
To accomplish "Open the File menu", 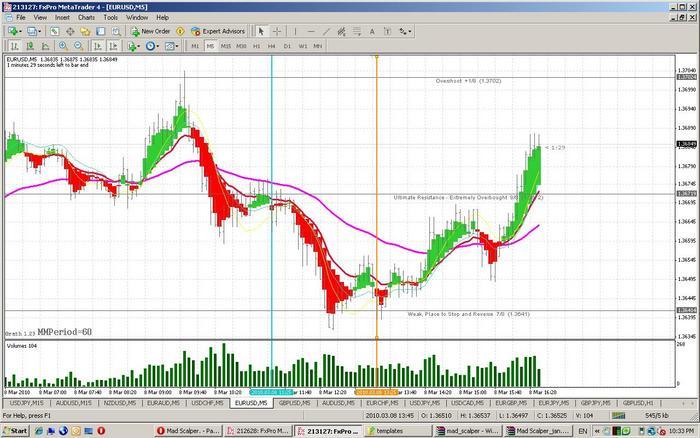I will point(21,17).
